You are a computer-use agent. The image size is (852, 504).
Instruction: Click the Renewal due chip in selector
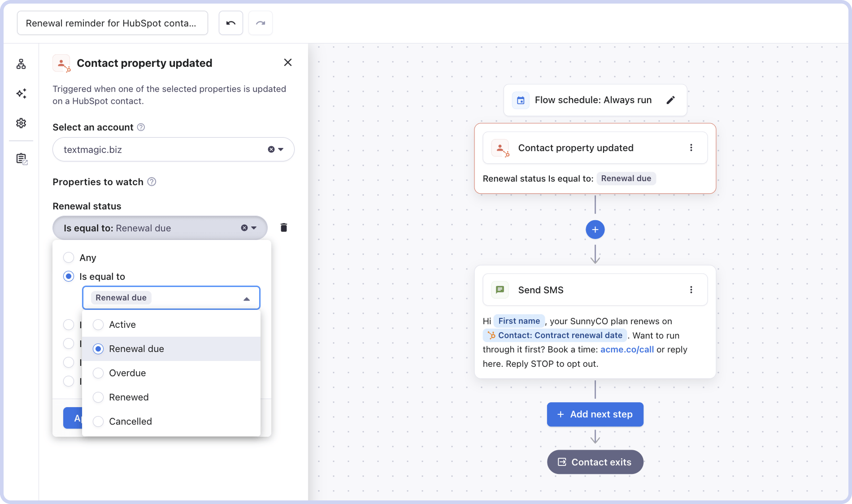(x=121, y=298)
